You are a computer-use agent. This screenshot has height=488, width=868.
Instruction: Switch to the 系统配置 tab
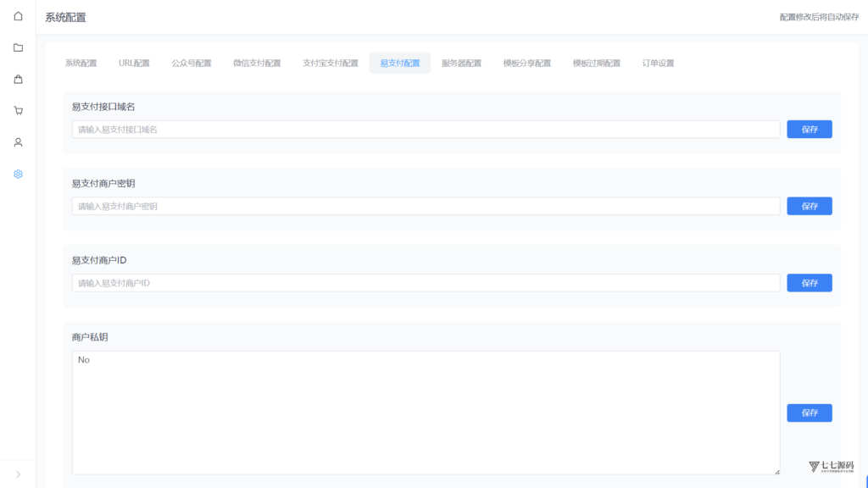81,63
